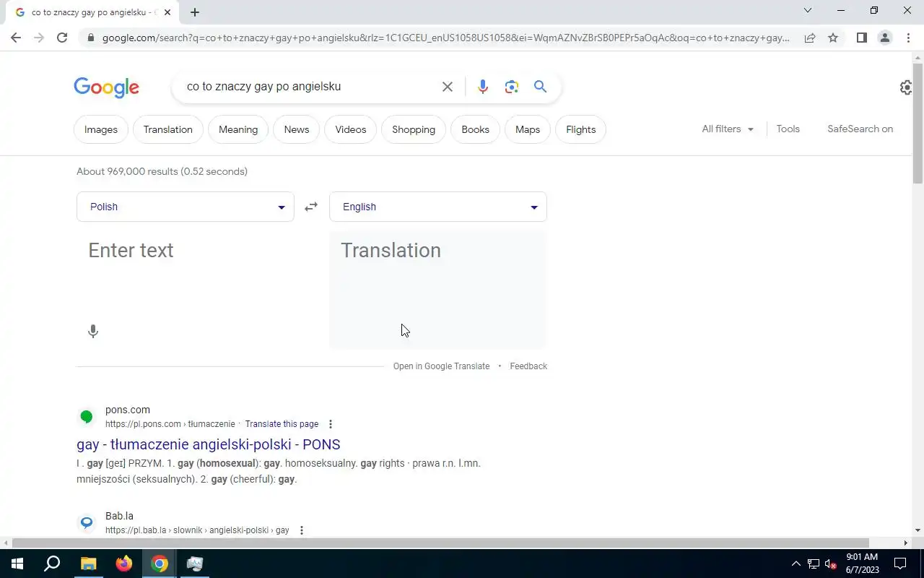
Task: Open the Windows notification center
Action: click(x=900, y=564)
